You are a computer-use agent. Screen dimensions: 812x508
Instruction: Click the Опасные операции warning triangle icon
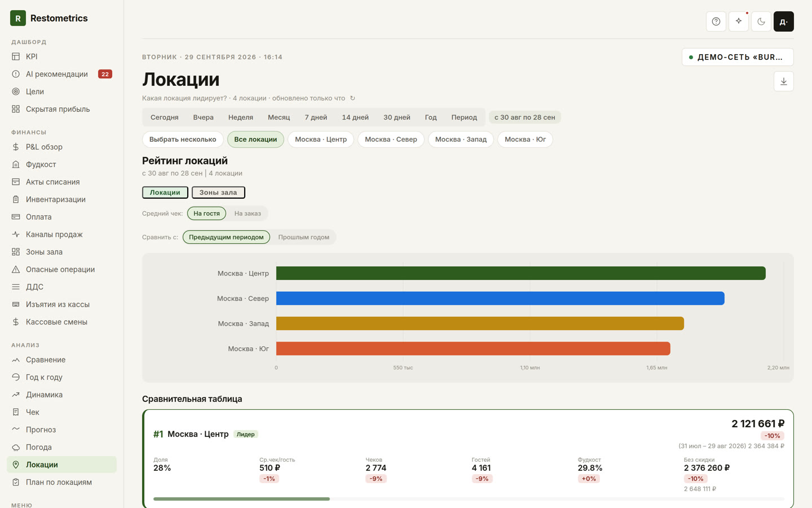16,269
